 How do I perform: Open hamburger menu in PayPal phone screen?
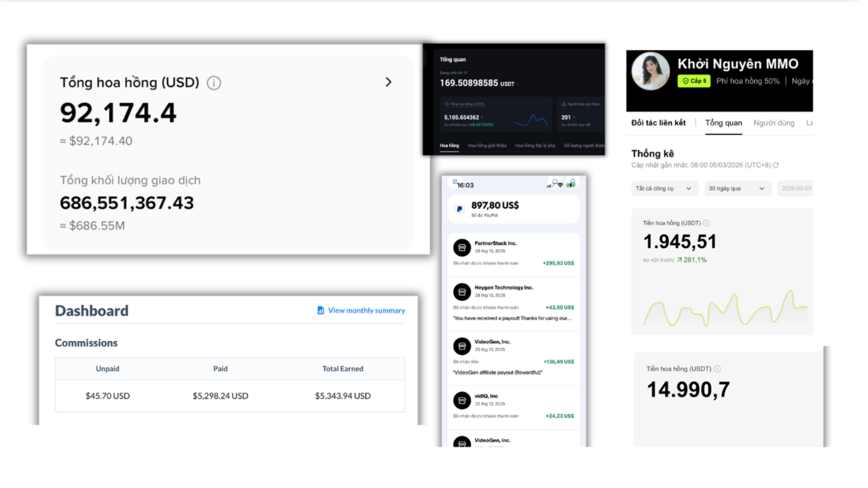point(455,182)
